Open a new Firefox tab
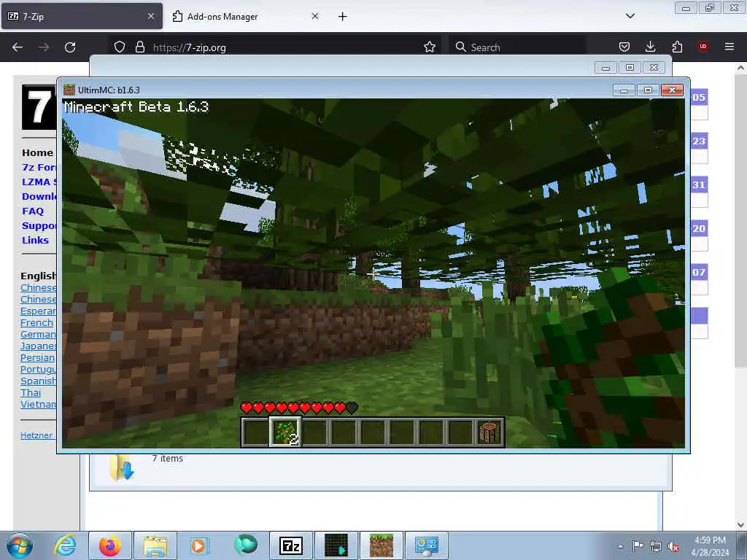 coord(343,17)
